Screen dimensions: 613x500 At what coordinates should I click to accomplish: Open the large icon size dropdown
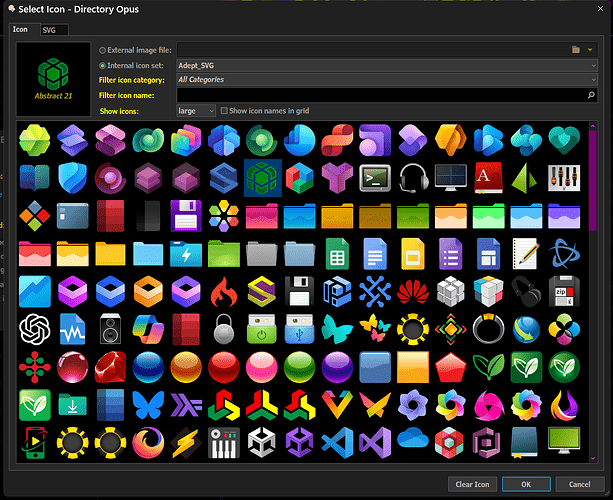(x=196, y=111)
